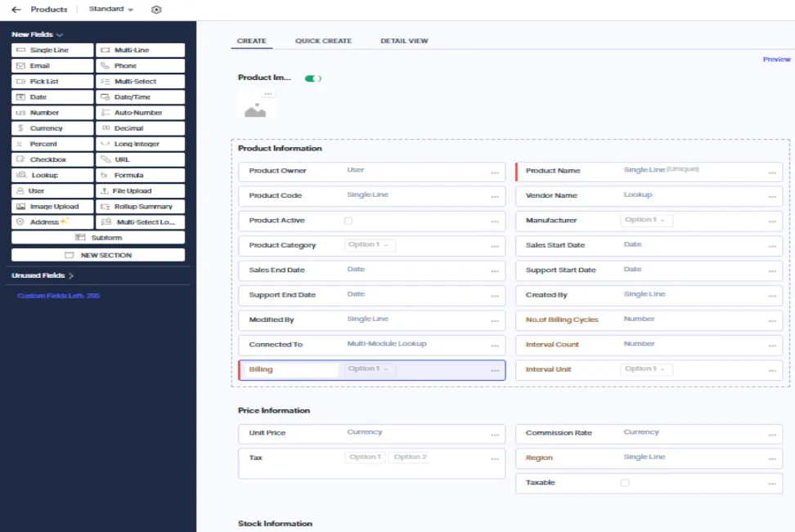Open options menu for Vendor Name field
Image resolution: width=795 pixels, height=532 pixels.
(771, 197)
